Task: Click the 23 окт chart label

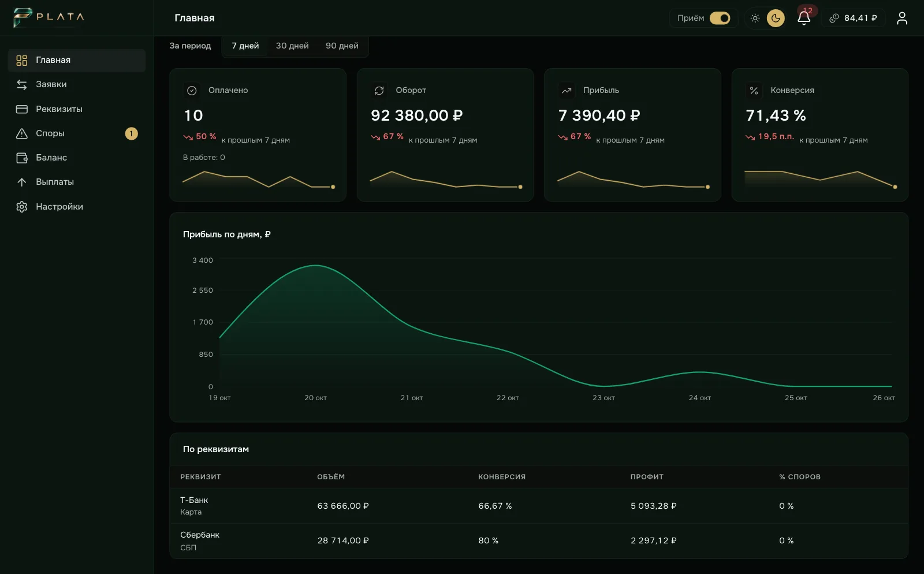Action: pos(603,398)
